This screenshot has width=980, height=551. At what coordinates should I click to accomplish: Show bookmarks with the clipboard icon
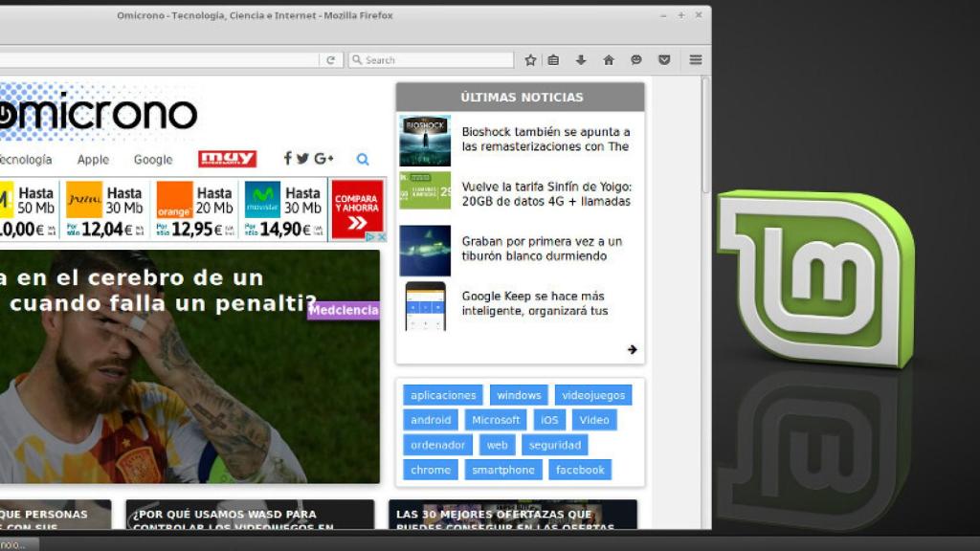pos(553,59)
